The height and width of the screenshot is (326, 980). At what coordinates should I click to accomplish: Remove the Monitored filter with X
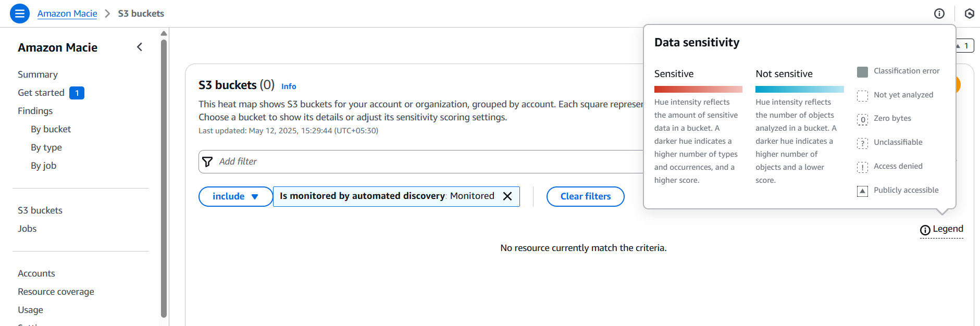coord(507,196)
